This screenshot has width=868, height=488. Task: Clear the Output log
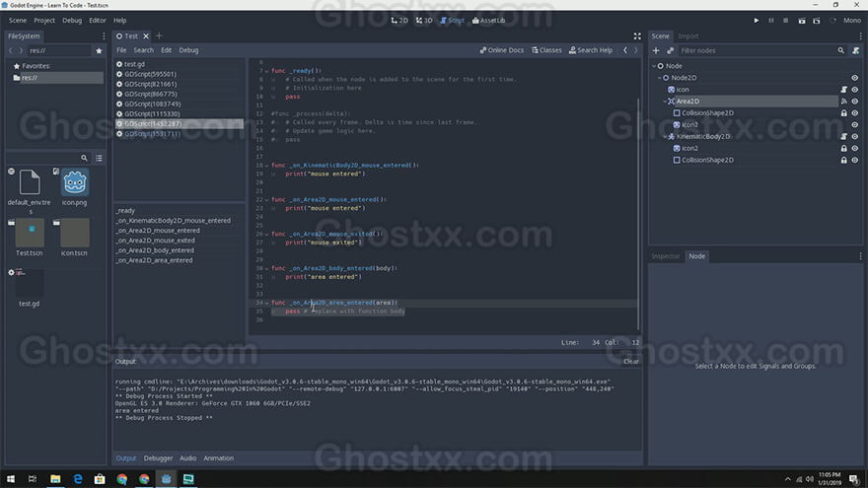coord(631,361)
